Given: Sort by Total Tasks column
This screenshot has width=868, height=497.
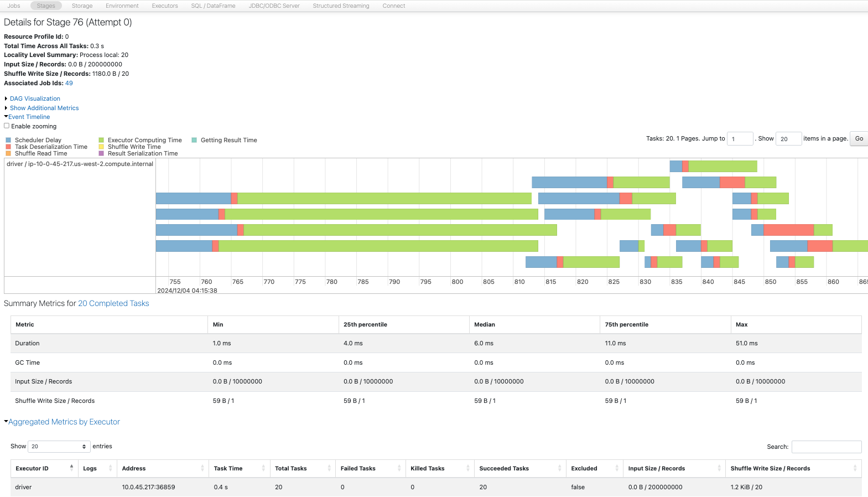Looking at the screenshot, I should point(303,468).
